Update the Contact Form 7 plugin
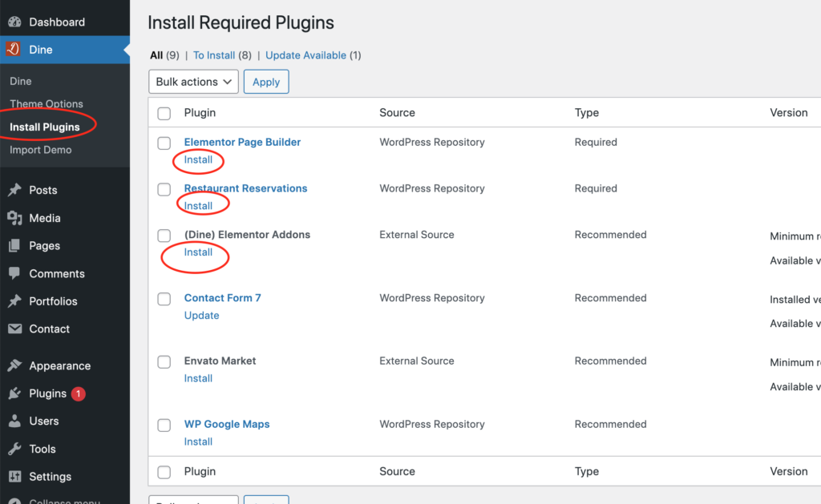821x504 pixels. pos(201,315)
